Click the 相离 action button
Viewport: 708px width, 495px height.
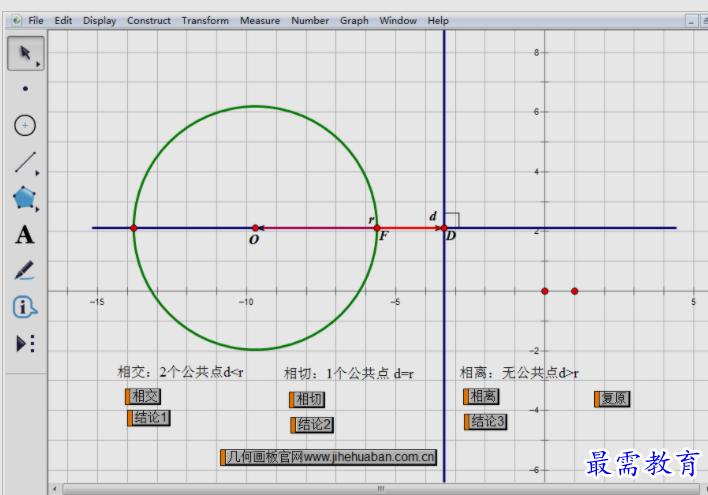(481, 396)
